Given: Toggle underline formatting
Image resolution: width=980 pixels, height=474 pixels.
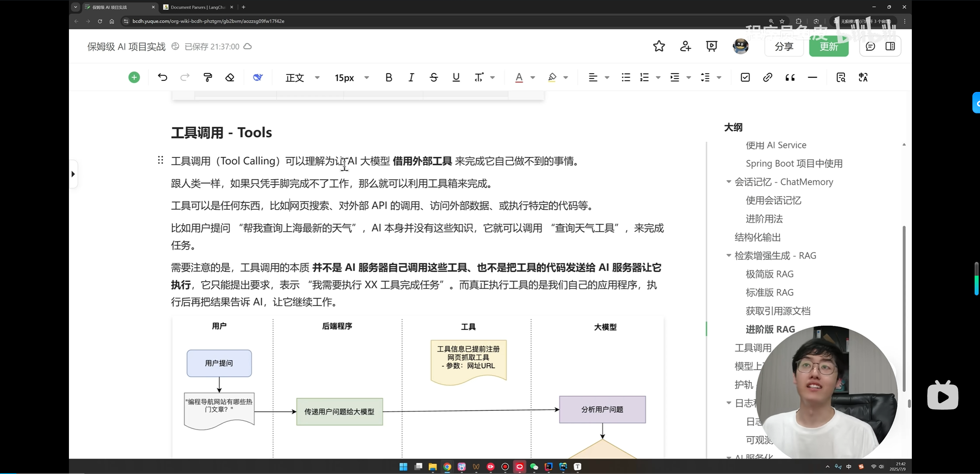Looking at the screenshot, I should (456, 77).
